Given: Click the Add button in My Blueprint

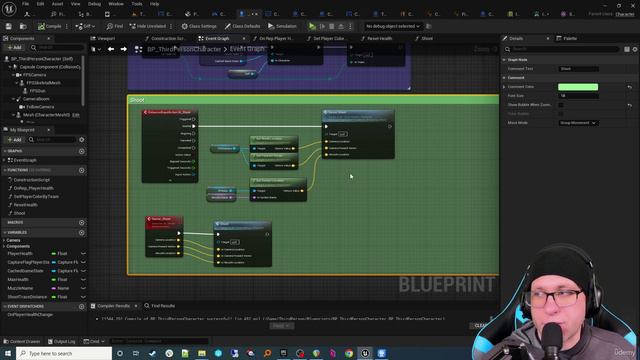Looking at the screenshot, I should (x=15, y=140).
